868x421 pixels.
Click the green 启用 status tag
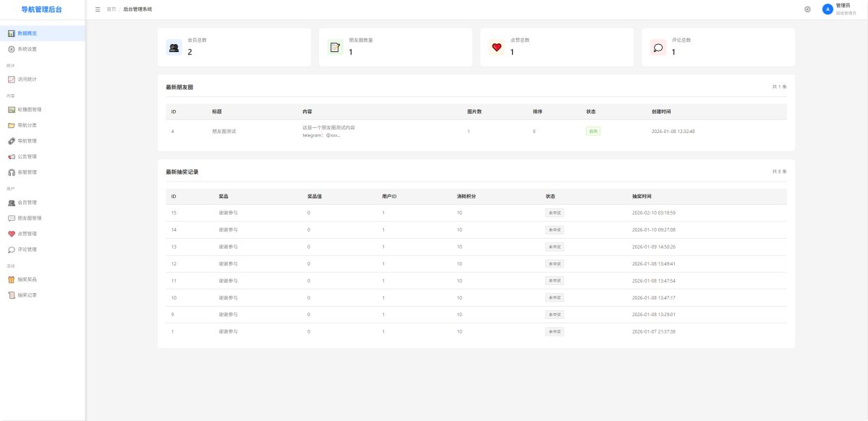click(x=593, y=132)
